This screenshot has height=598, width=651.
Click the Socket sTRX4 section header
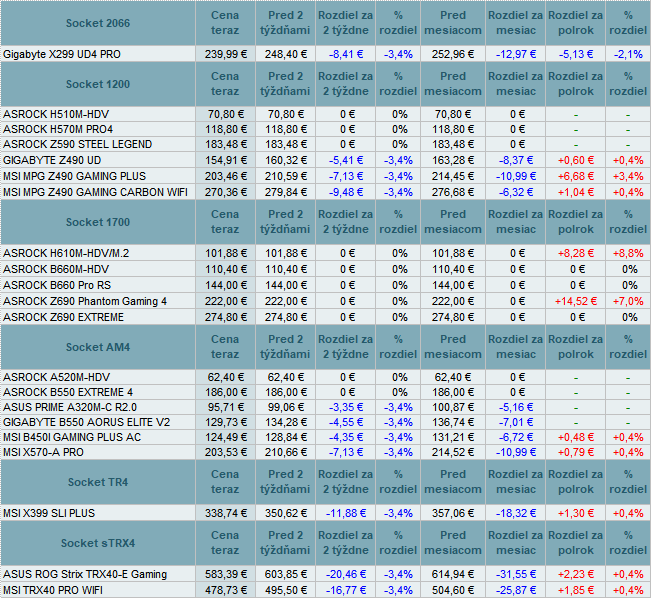98,543
